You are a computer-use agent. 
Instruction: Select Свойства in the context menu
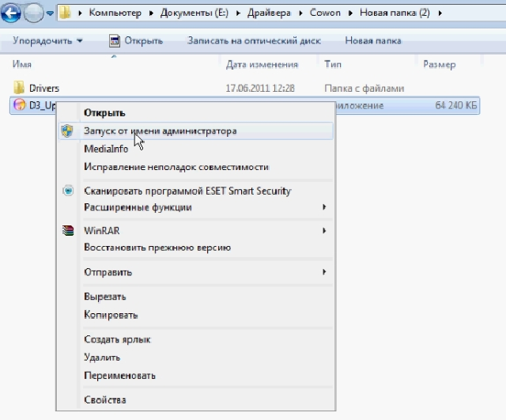[104, 400]
